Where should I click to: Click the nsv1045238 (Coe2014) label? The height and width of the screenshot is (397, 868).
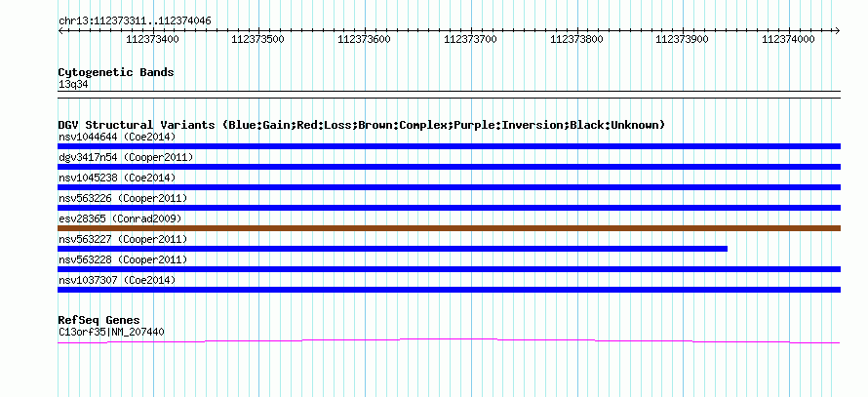coord(117,178)
